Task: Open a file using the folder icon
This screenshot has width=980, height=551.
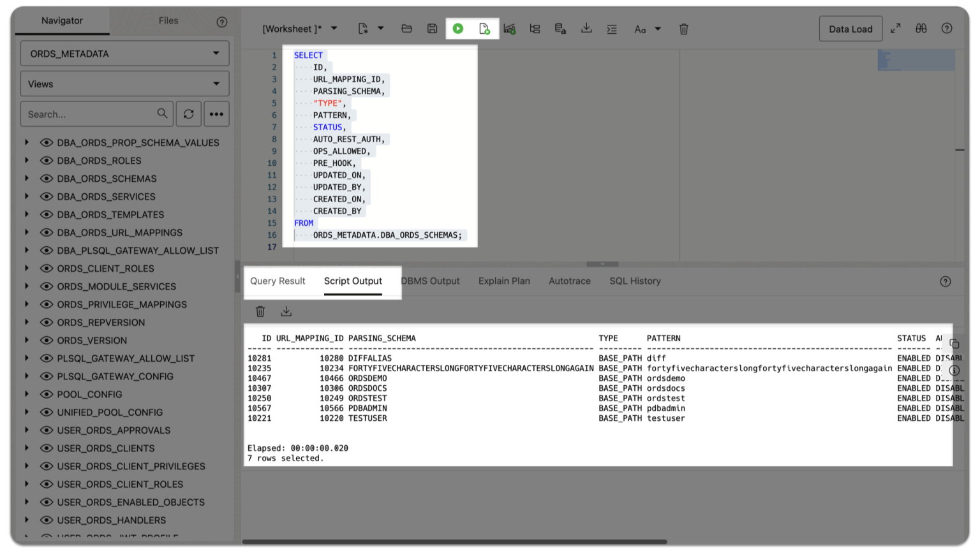Action: pos(407,28)
